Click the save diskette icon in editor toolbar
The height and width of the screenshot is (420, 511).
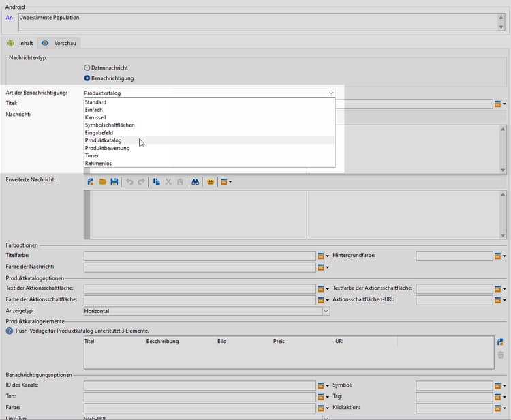pyautogui.click(x=114, y=182)
